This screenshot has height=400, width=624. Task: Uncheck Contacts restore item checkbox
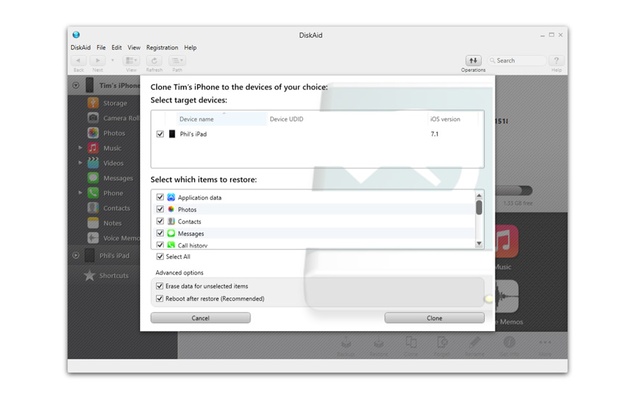tap(160, 221)
